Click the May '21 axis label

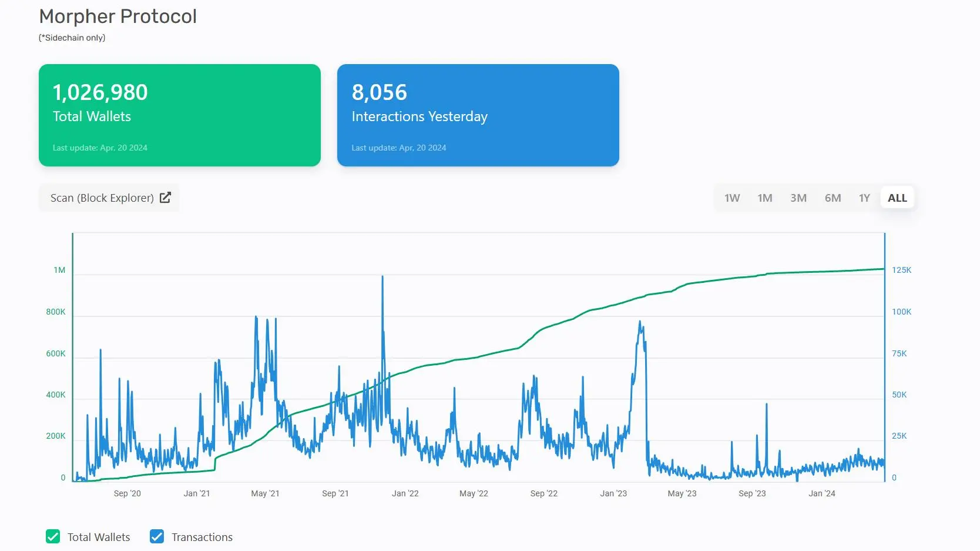pyautogui.click(x=266, y=493)
